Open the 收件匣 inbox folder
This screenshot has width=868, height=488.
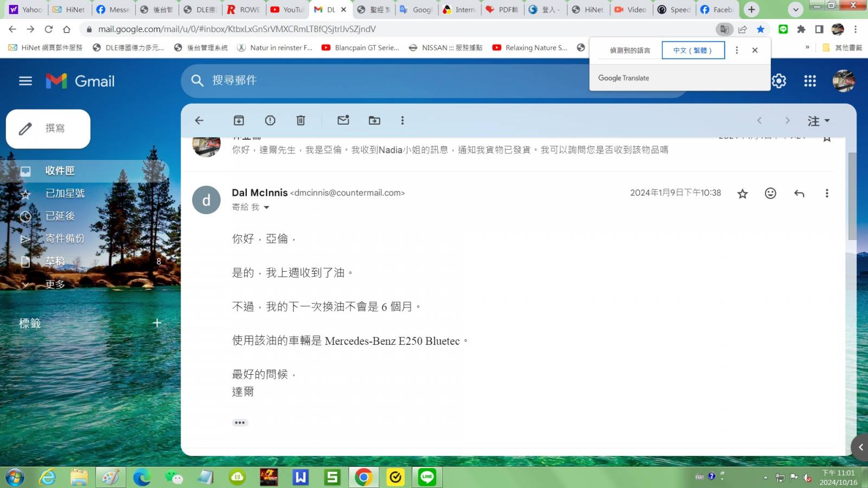coord(60,171)
